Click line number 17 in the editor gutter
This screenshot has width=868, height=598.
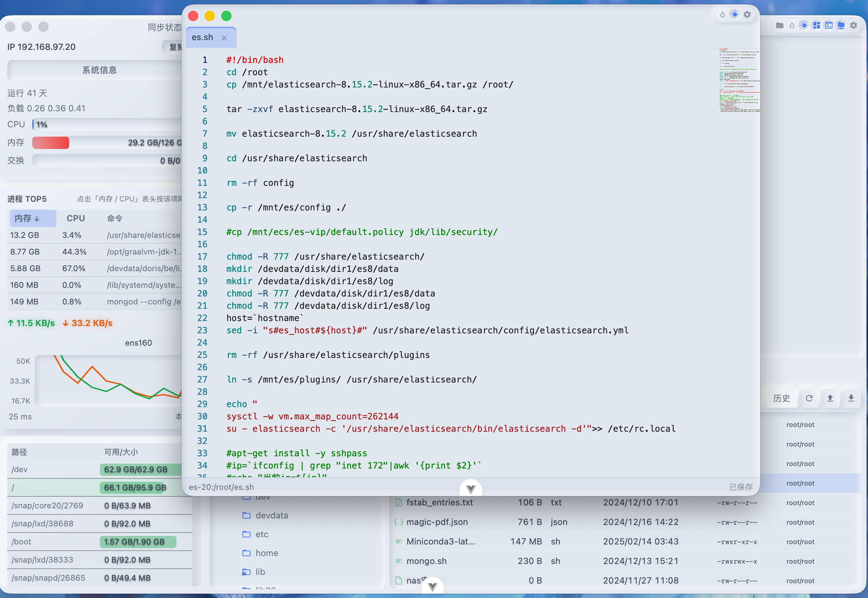pos(203,257)
